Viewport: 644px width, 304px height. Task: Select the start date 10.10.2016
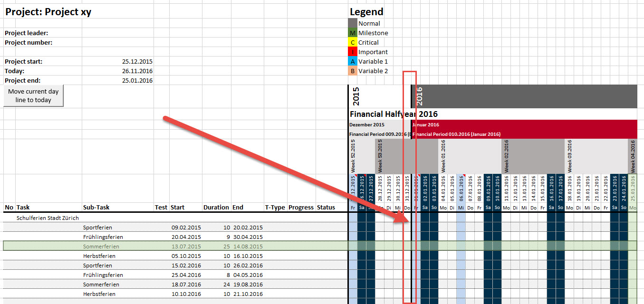point(186,294)
